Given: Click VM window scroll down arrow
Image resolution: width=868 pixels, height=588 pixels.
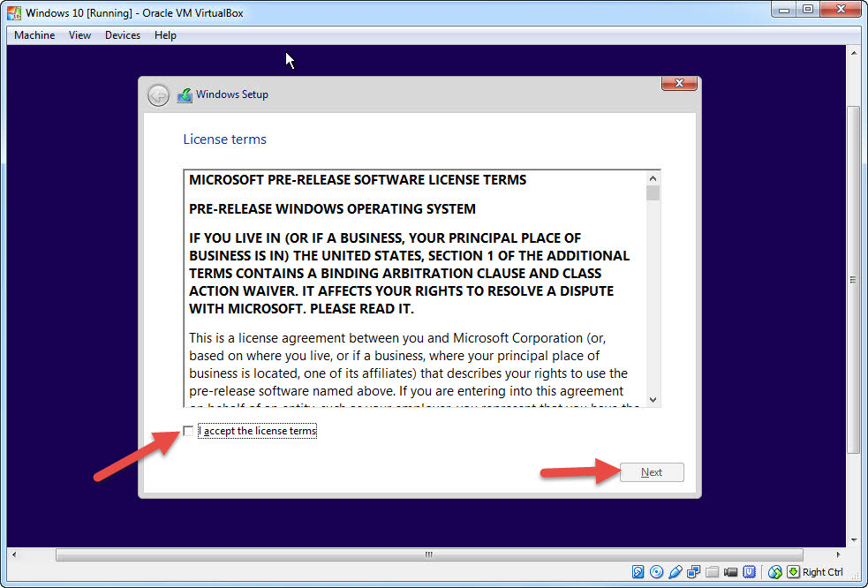Looking at the screenshot, I should point(853,539).
